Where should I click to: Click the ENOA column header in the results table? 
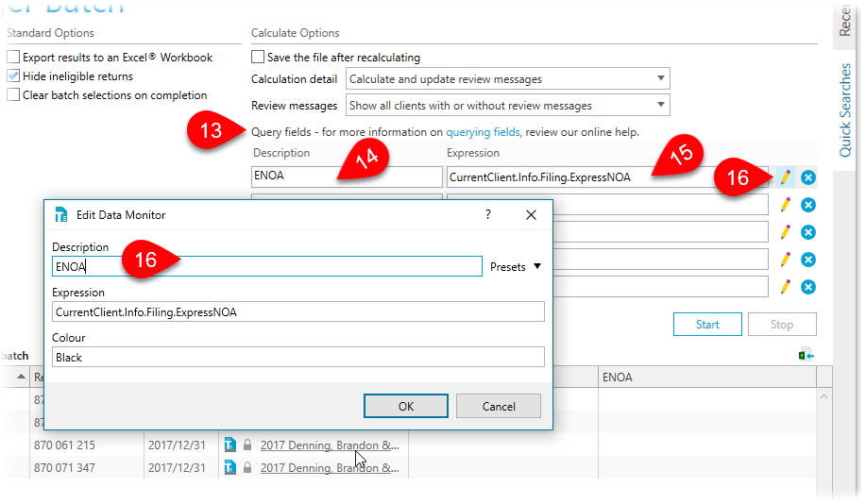[x=707, y=377]
